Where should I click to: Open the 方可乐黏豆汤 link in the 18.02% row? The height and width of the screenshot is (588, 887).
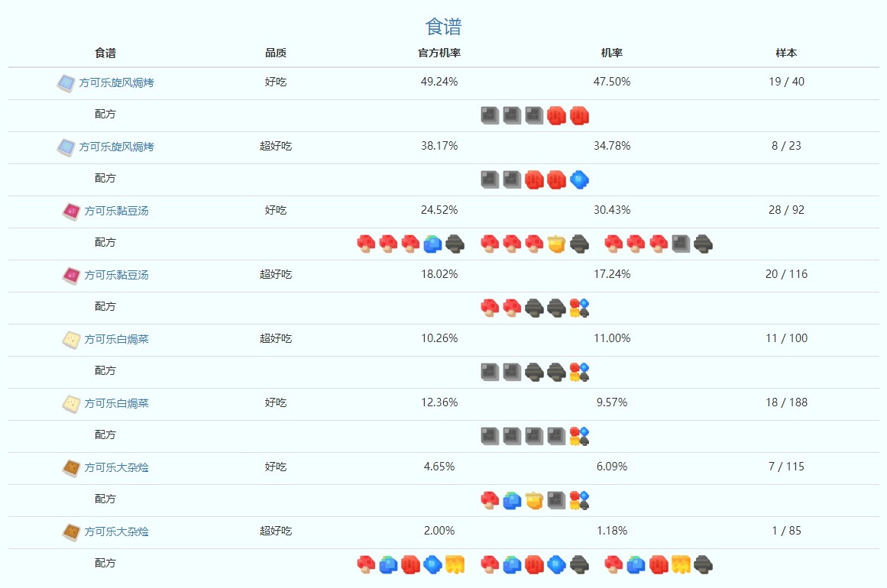pyautogui.click(x=117, y=275)
